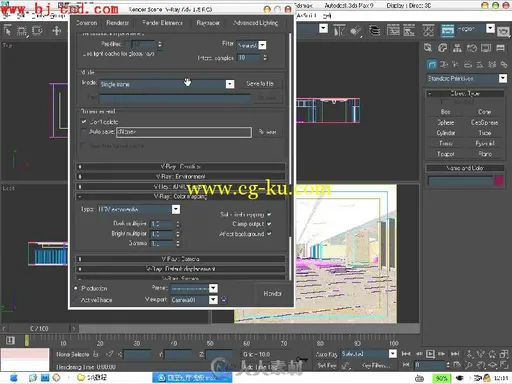Expand the V-Ray: Caustics rollout
512x384 pixels.
point(180,166)
